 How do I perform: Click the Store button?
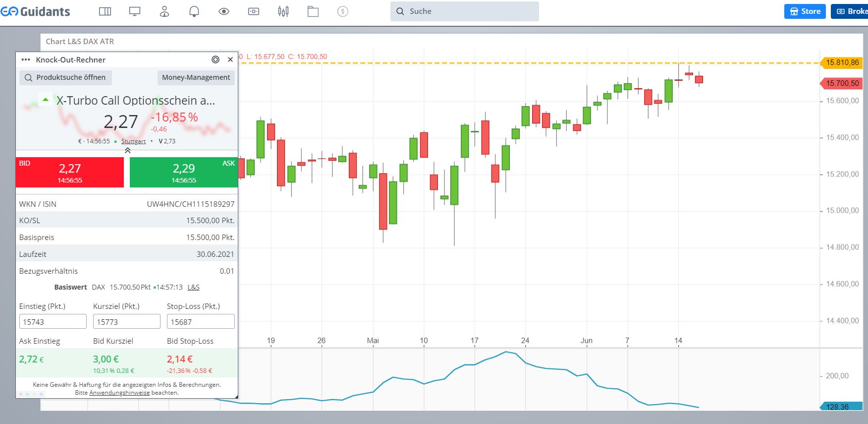[805, 11]
